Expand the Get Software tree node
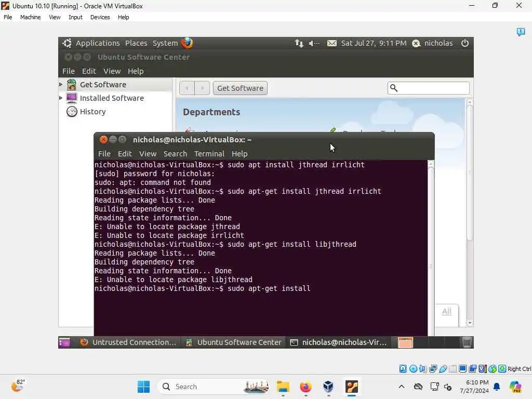 pos(61,84)
